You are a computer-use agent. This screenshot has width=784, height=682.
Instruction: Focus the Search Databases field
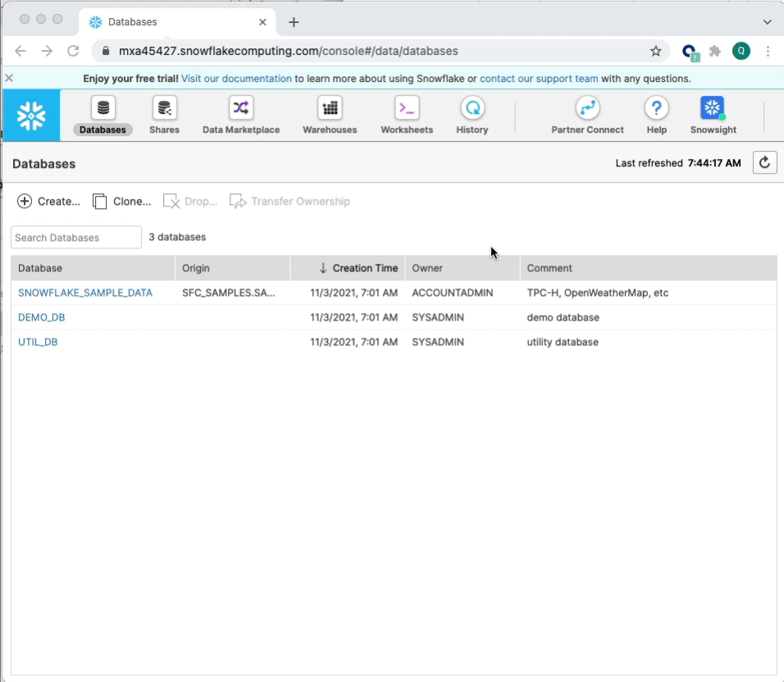coord(76,238)
